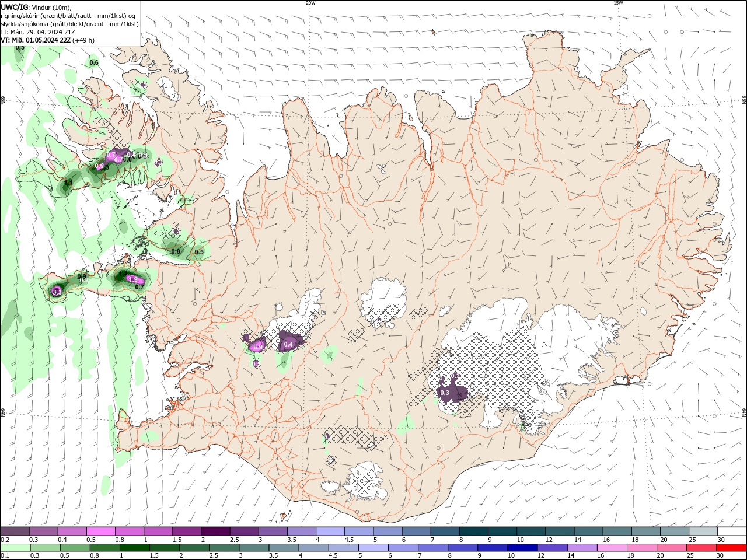Click the 0.4 value on central Langjökull purple patch
747x560 pixels.
(288, 345)
